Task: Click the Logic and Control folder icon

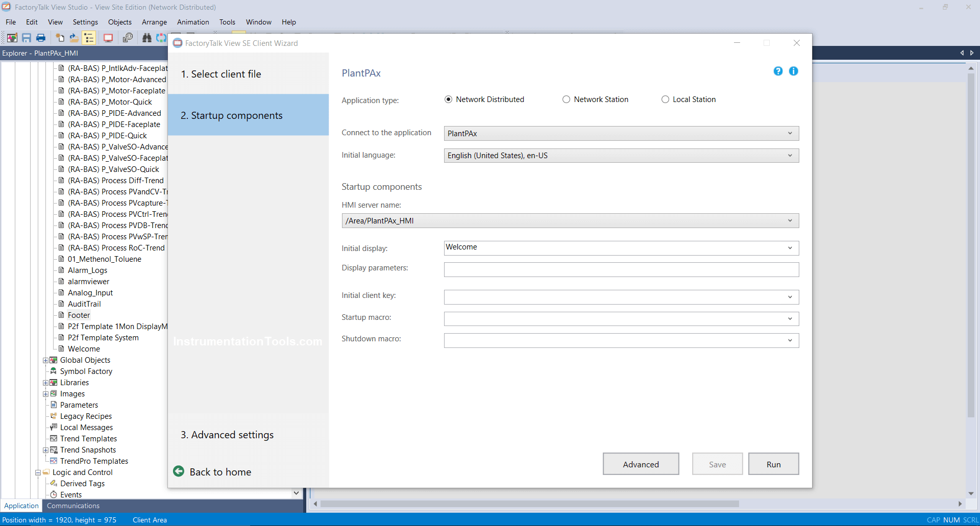Action: pos(46,472)
